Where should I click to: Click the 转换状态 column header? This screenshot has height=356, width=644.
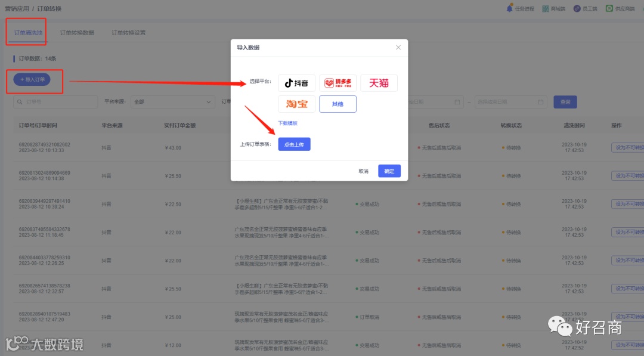click(511, 125)
